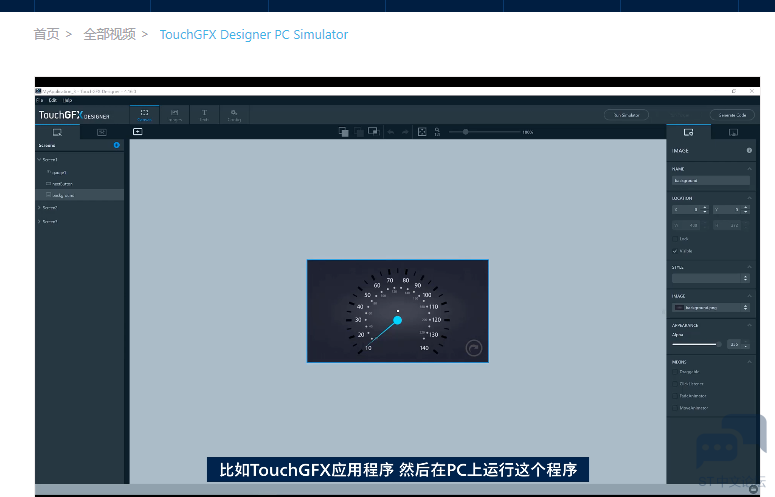Toggle the Visible checkbox

click(x=675, y=251)
